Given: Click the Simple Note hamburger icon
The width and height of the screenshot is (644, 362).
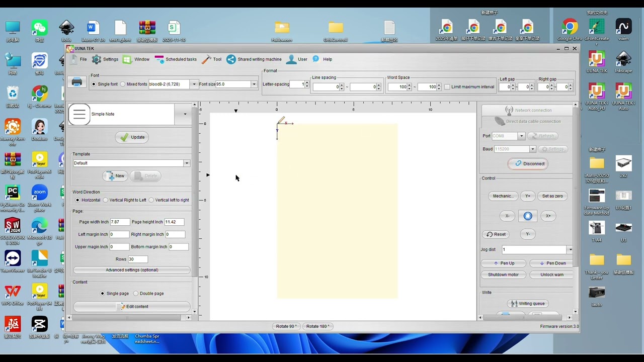Looking at the screenshot, I should 79,114.
